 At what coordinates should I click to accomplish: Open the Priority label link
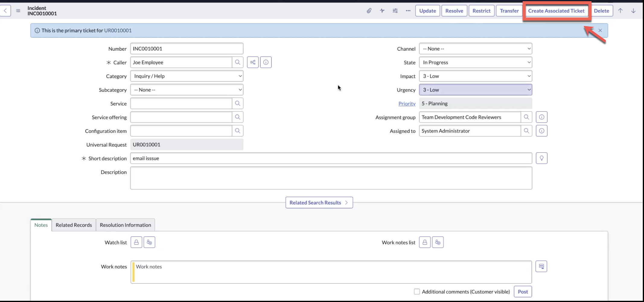point(407,103)
